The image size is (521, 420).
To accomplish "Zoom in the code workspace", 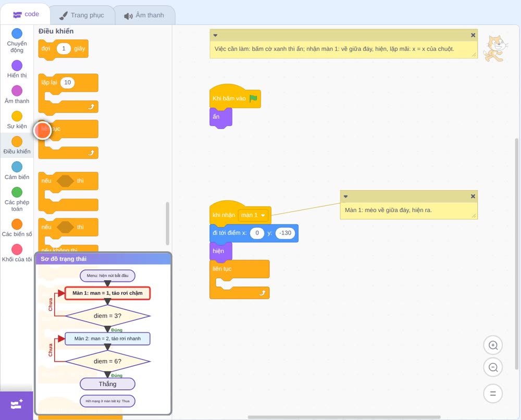I will point(493,345).
